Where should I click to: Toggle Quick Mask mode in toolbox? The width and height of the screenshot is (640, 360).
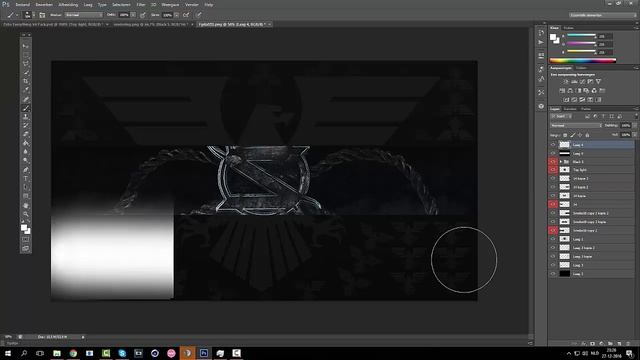[26, 239]
